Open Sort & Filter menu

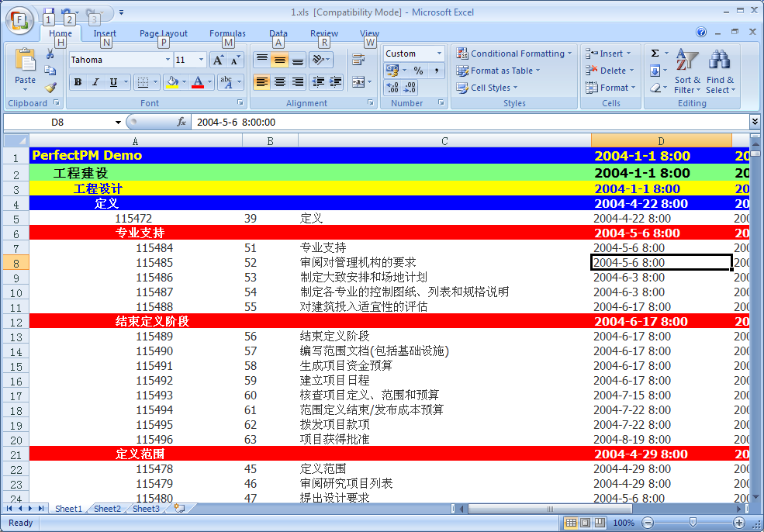click(687, 71)
